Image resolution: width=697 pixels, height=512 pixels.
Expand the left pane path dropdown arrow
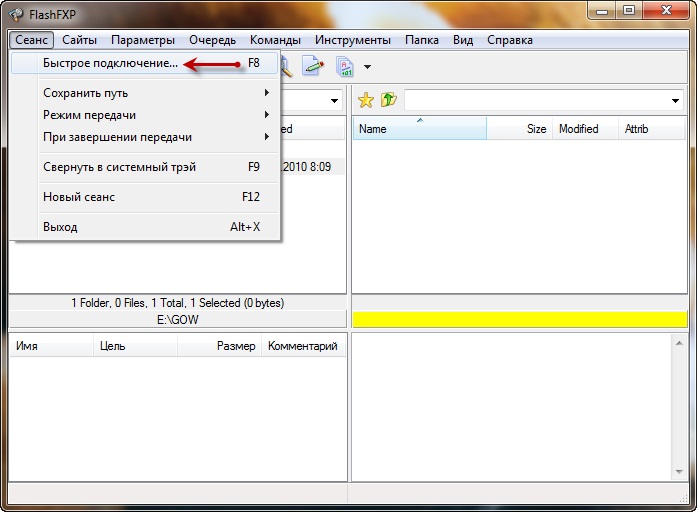[x=333, y=101]
